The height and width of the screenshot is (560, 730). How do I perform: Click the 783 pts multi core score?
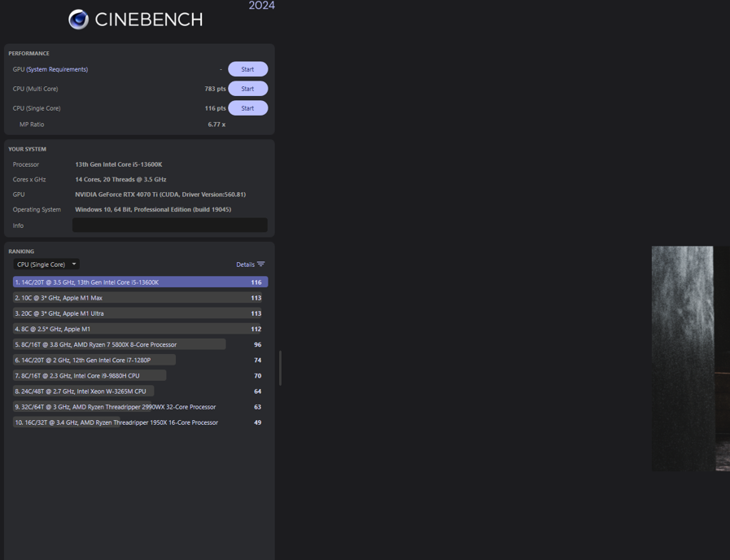(215, 89)
